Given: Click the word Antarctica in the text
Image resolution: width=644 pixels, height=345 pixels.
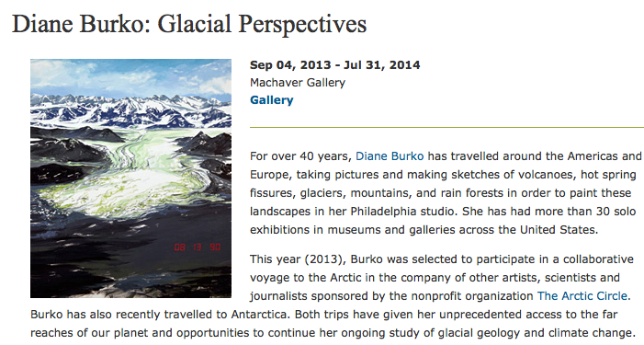Looking at the screenshot, I should tap(259, 315).
